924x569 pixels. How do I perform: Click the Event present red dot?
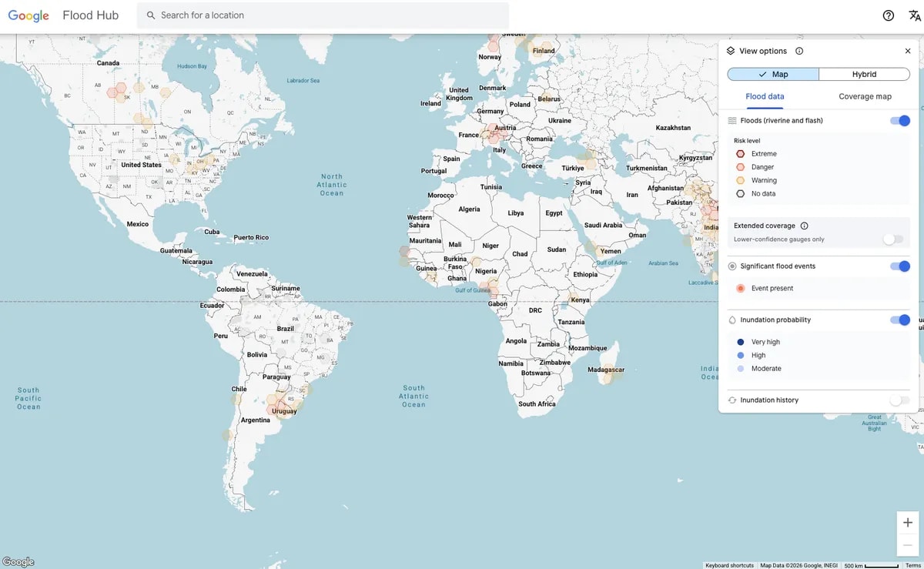[x=741, y=289]
